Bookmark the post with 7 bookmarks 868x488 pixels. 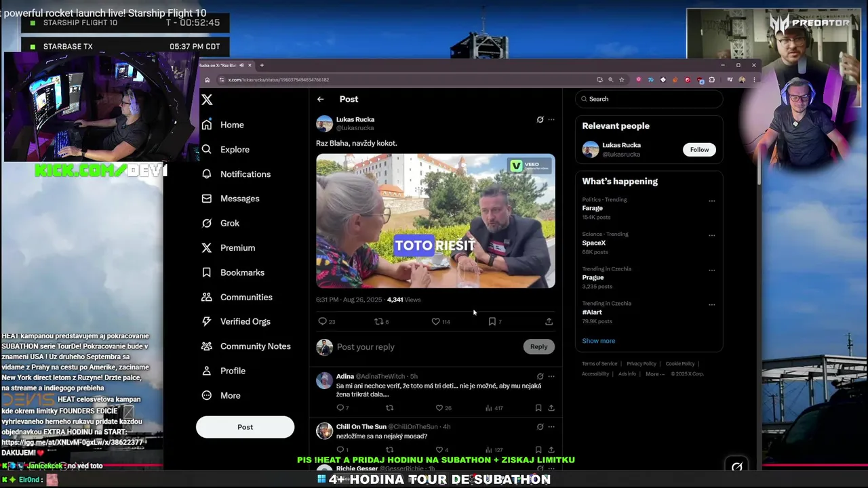point(492,321)
